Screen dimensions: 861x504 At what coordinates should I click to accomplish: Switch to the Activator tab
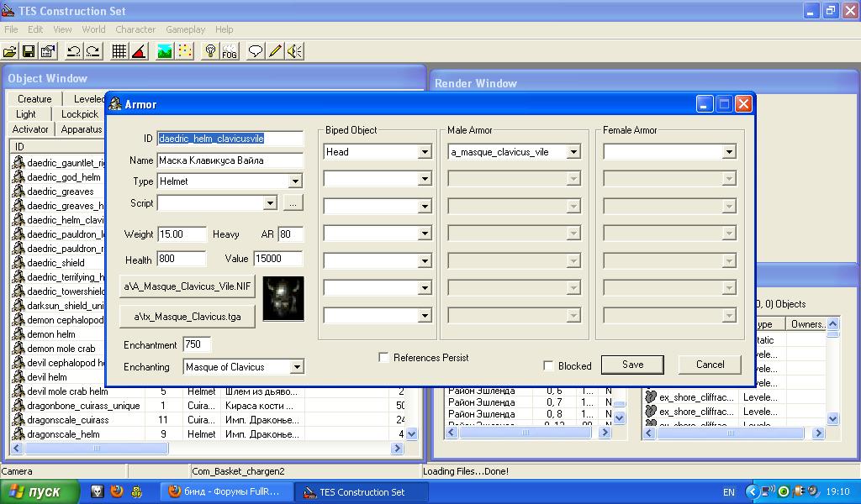[30, 129]
